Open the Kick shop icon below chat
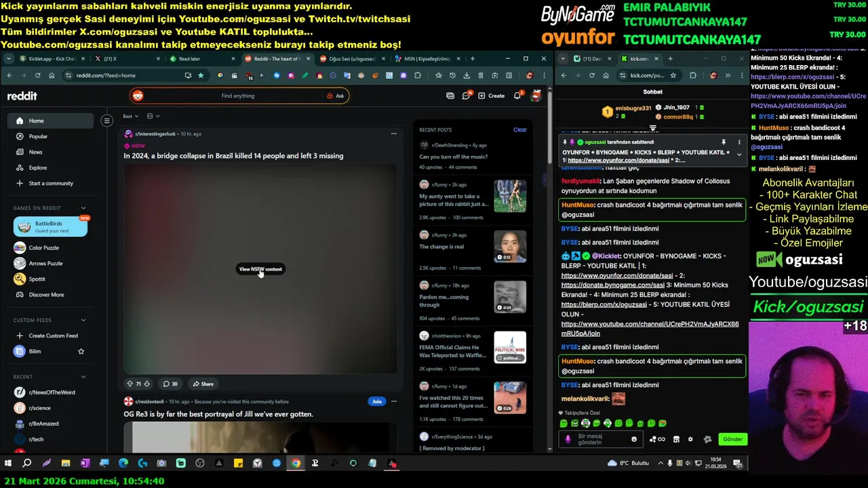This screenshot has width=868, height=488. click(676, 439)
